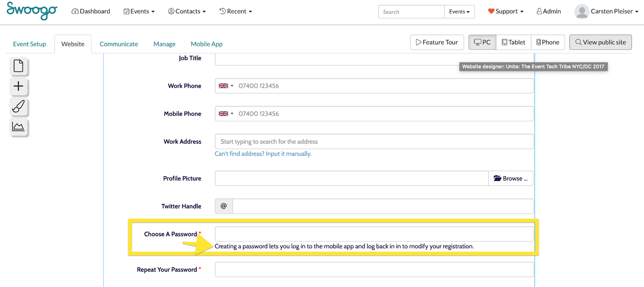Click the Work Address label
This screenshot has height=287, width=644.
(182, 141)
